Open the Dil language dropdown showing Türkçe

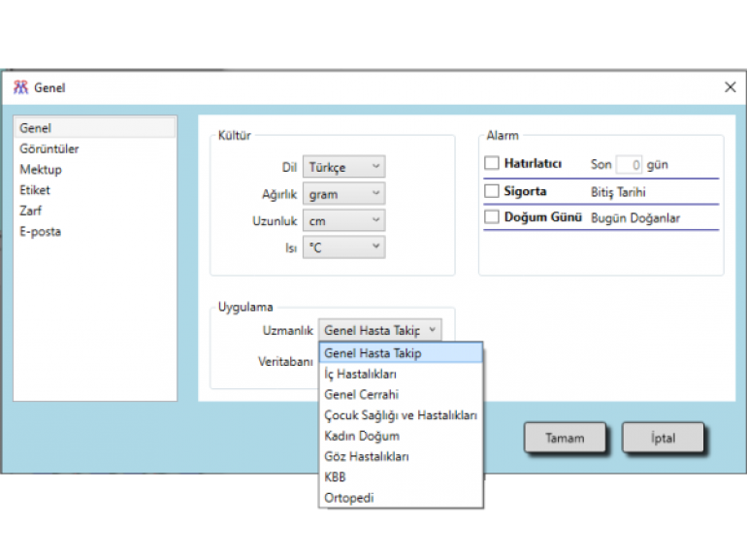click(344, 167)
